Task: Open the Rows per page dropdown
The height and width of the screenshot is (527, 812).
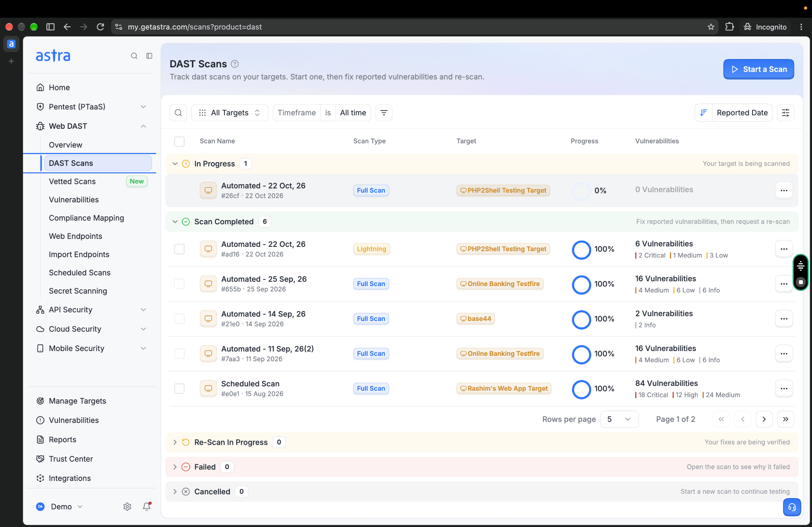Action: point(619,419)
